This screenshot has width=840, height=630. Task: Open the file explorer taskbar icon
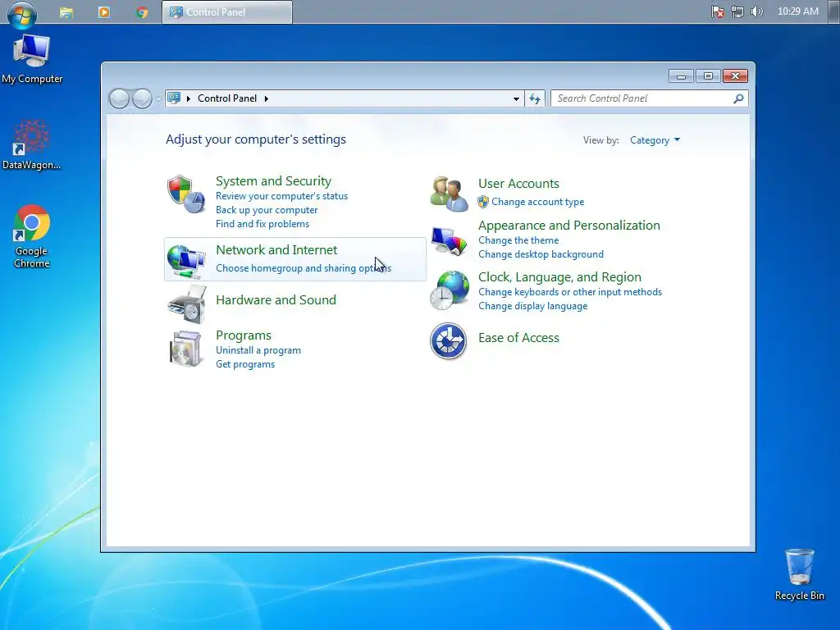click(x=66, y=11)
